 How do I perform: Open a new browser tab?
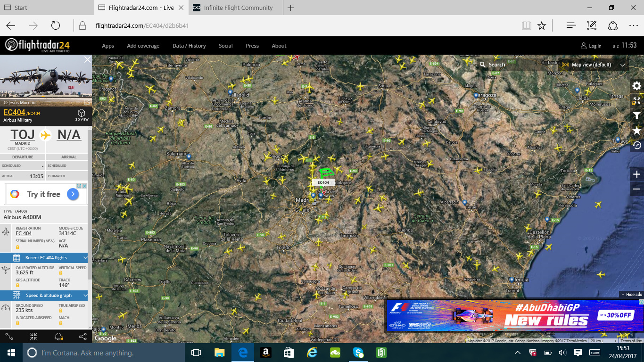291,8
